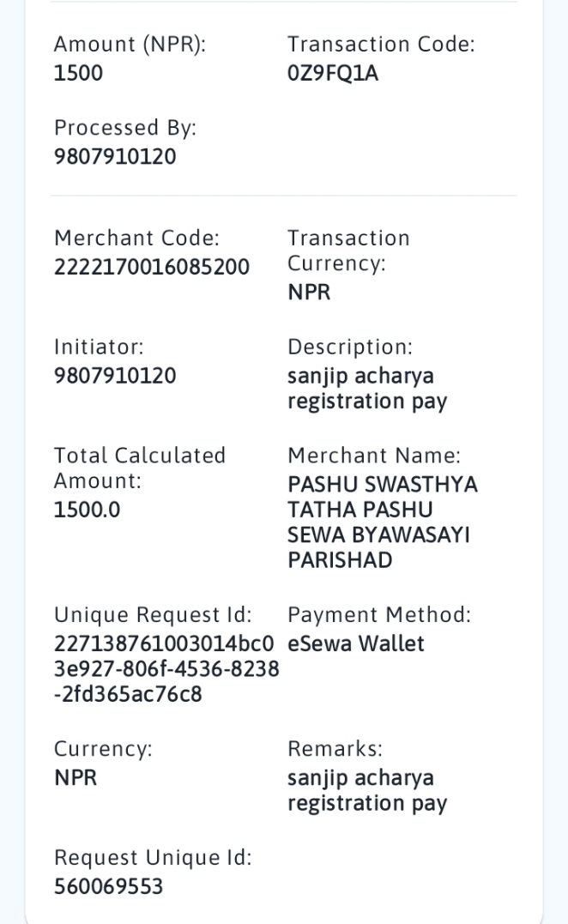Select Request Unique Id 560069553
Viewport: 568px width, 924px height.
pyautogui.click(x=108, y=887)
